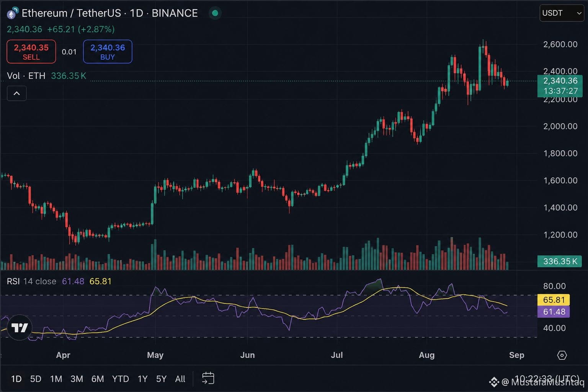Click the Vol · ETH indicator label
This screenshot has height=392, width=588.
pos(26,76)
